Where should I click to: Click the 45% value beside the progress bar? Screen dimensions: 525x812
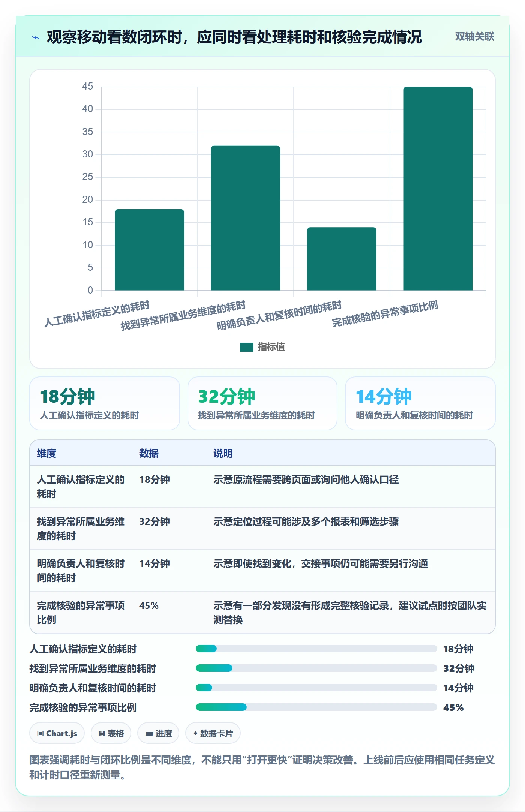tap(453, 707)
